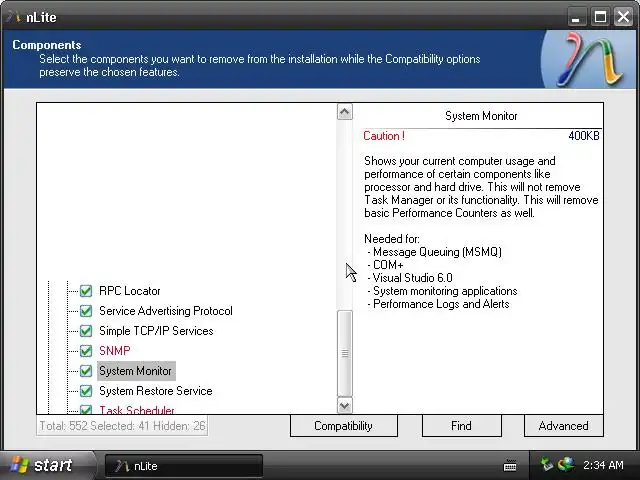Toggle Service Advertising Protocol checkbox

(x=86, y=311)
